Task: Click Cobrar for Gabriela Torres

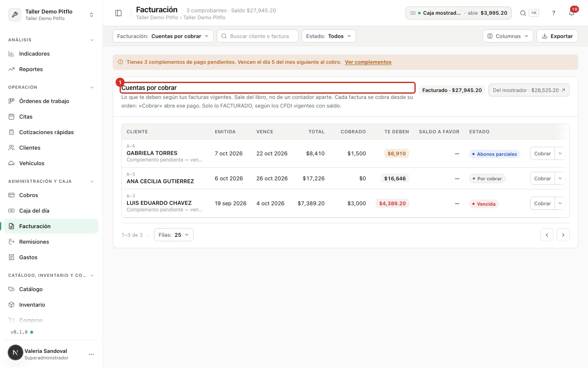Action: pos(542,153)
